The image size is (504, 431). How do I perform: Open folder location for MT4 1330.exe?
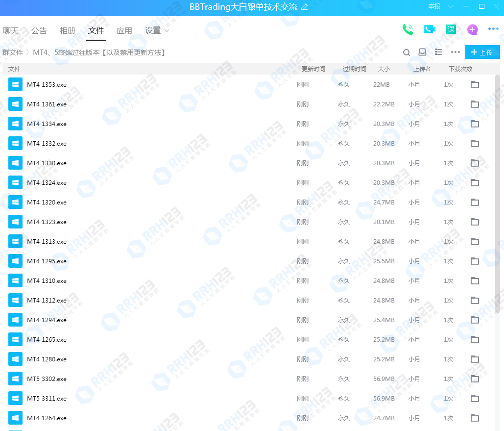coord(475,163)
